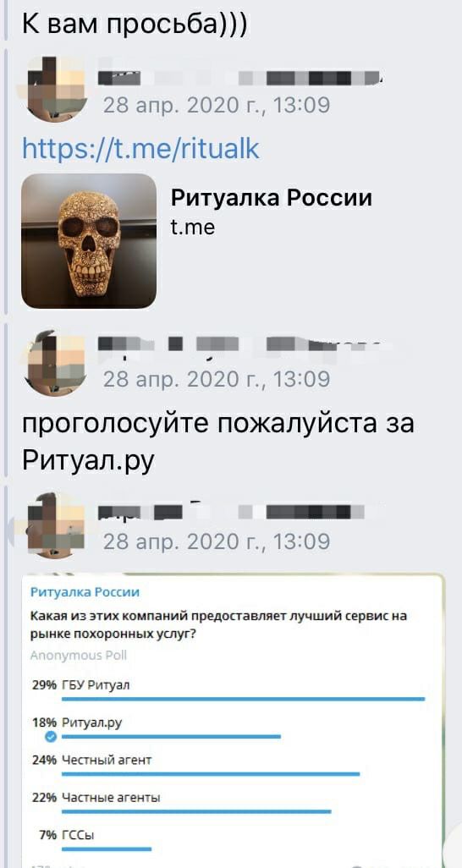
Task: Open avatar of the sender who posted the poll
Action: [55, 525]
